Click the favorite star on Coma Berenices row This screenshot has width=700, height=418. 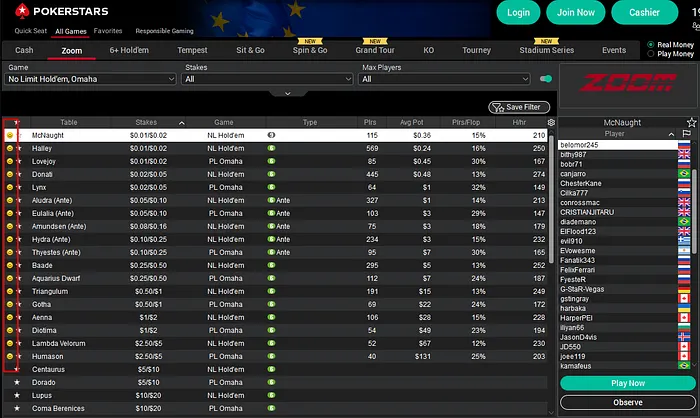[x=17, y=408]
